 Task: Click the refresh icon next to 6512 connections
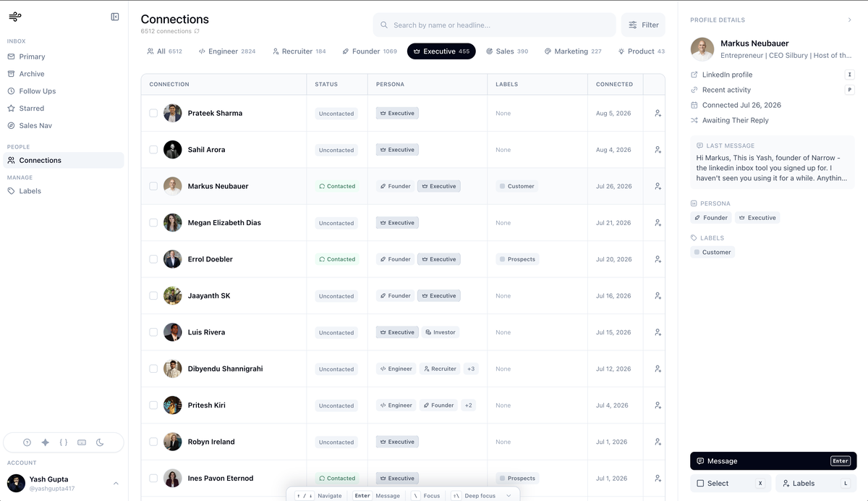click(197, 31)
